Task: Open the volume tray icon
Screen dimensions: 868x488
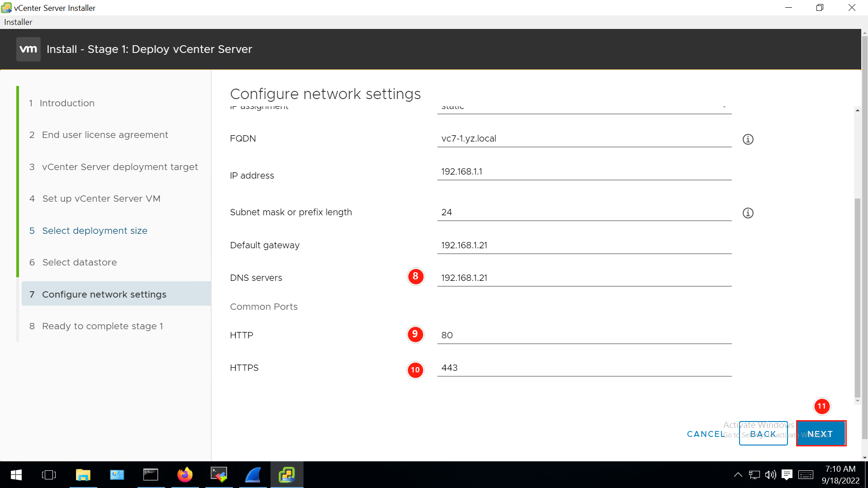Action: pos(770,475)
